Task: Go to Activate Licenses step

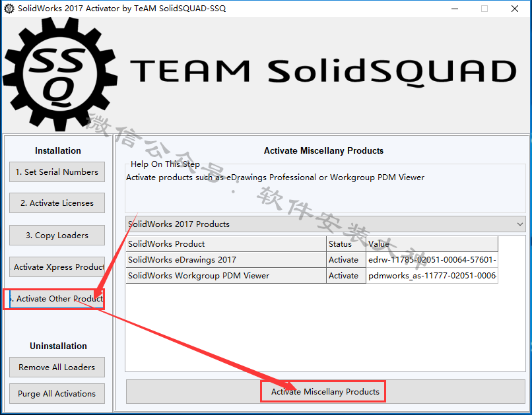Action: pos(57,203)
